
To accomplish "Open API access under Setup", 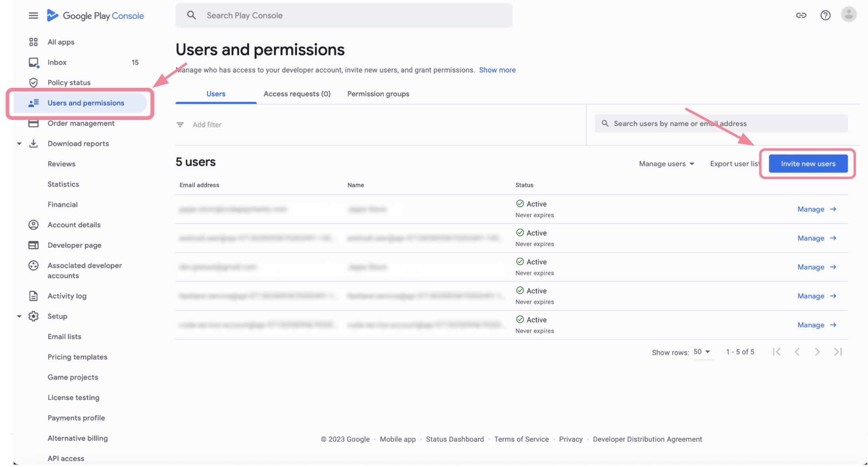I will point(66,458).
